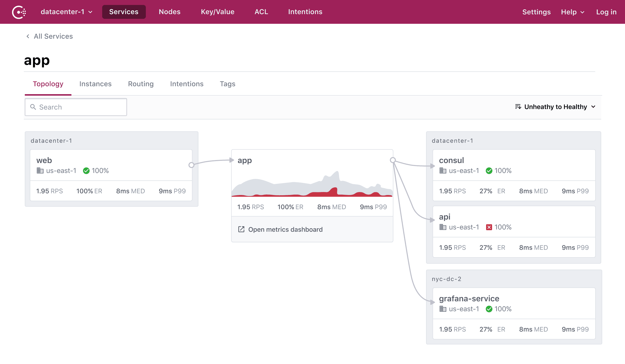
Task: Click green health check icon on web card
Action: (x=86, y=171)
